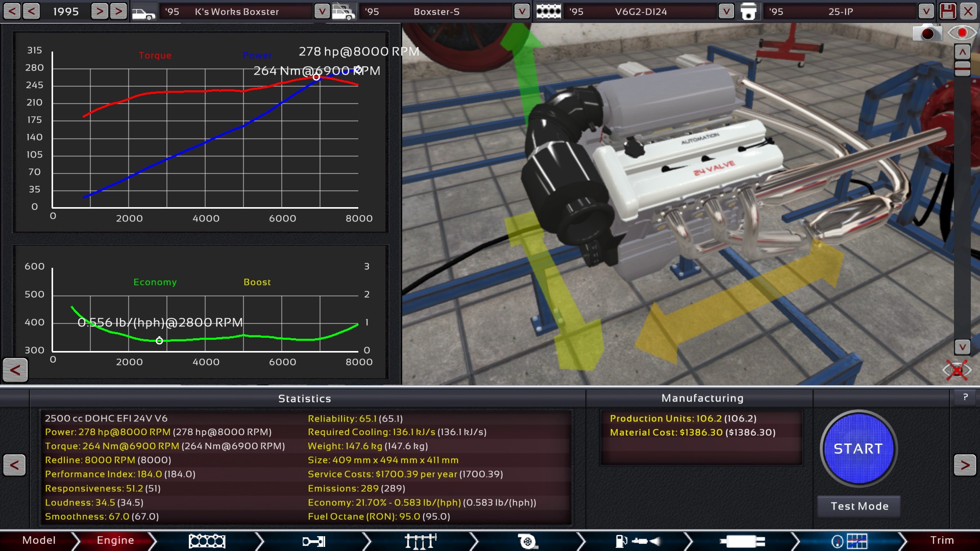Click the Statistics panel header
This screenshot has width=980, height=551.
tap(305, 398)
